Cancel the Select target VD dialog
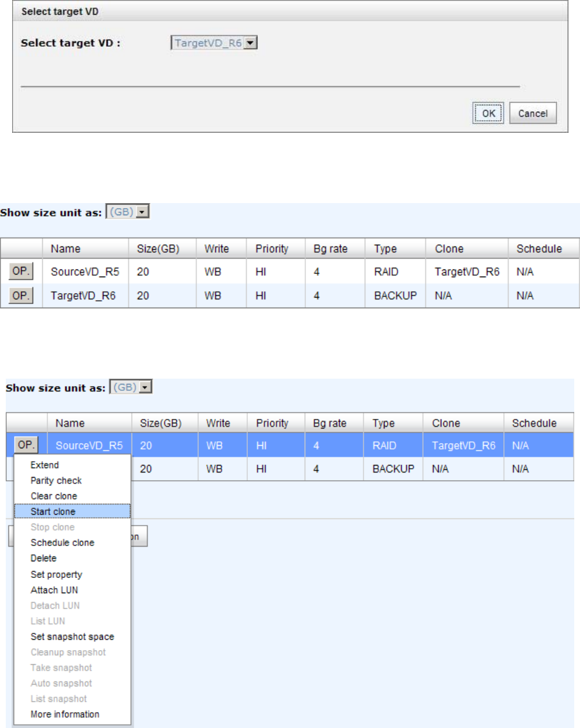Viewport: 580px width, 728px height. (x=533, y=113)
